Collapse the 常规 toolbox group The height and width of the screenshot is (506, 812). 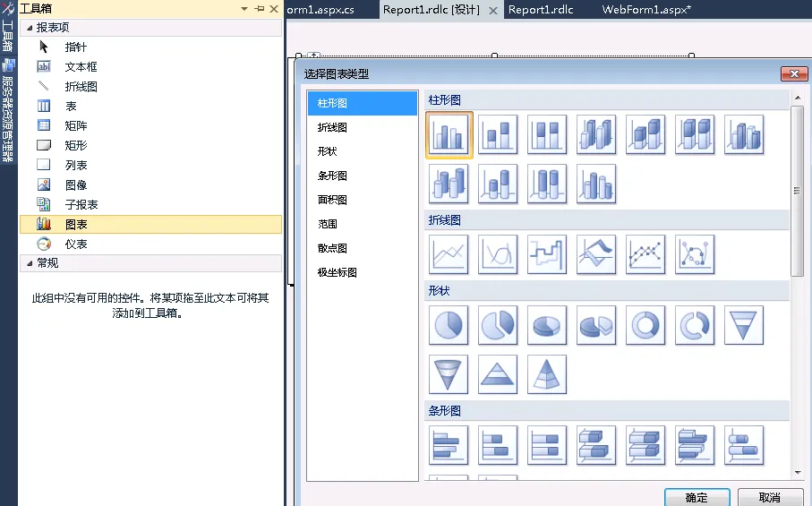pos(30,263)
